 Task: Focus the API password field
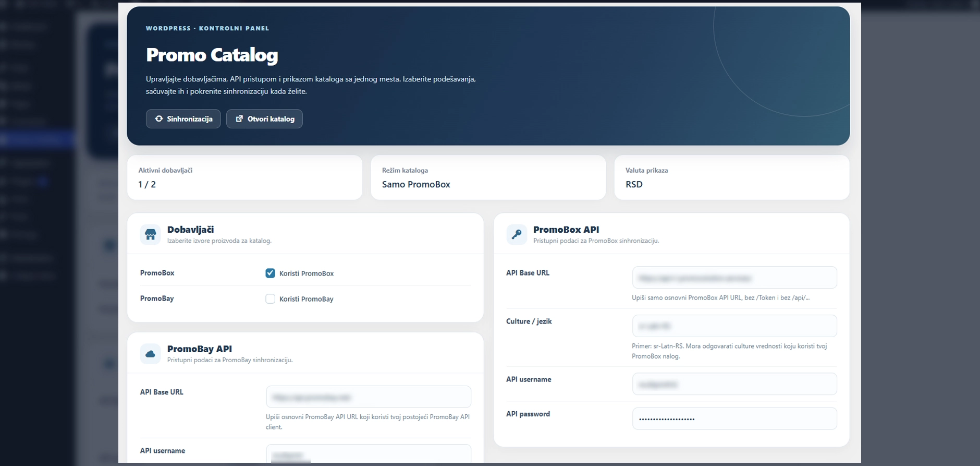coord(734,419)
